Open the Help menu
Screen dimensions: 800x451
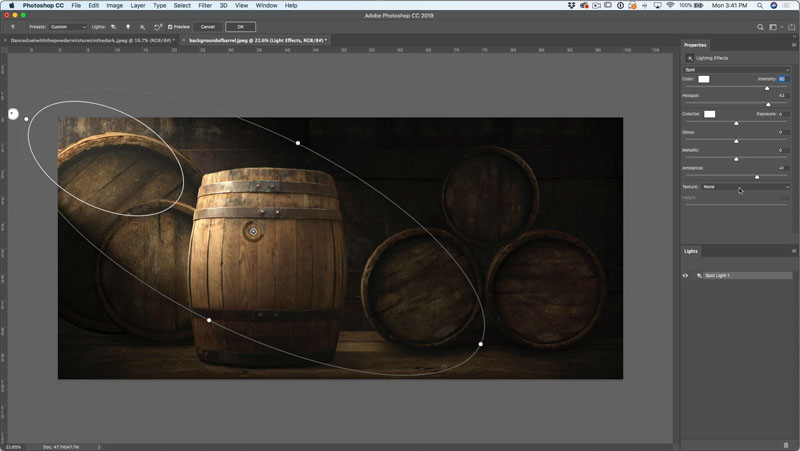coord(291,5)
